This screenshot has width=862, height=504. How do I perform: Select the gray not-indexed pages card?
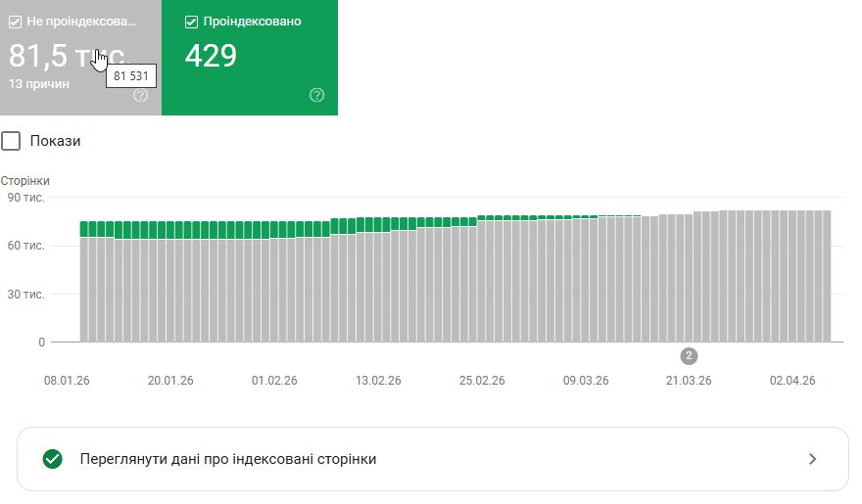point(80,58)
